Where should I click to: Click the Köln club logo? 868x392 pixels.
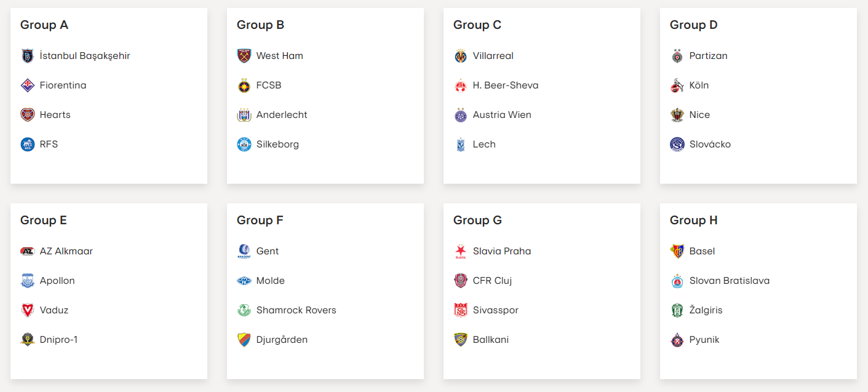677,85
